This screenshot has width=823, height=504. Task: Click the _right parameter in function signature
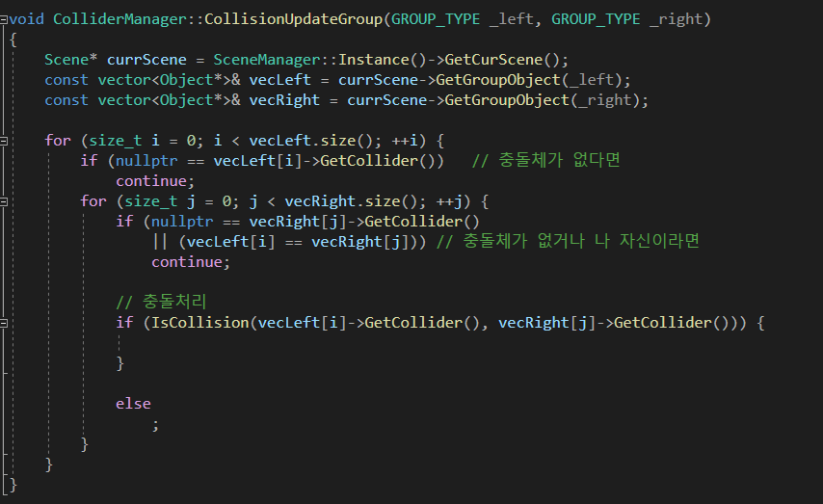(677, 19)
